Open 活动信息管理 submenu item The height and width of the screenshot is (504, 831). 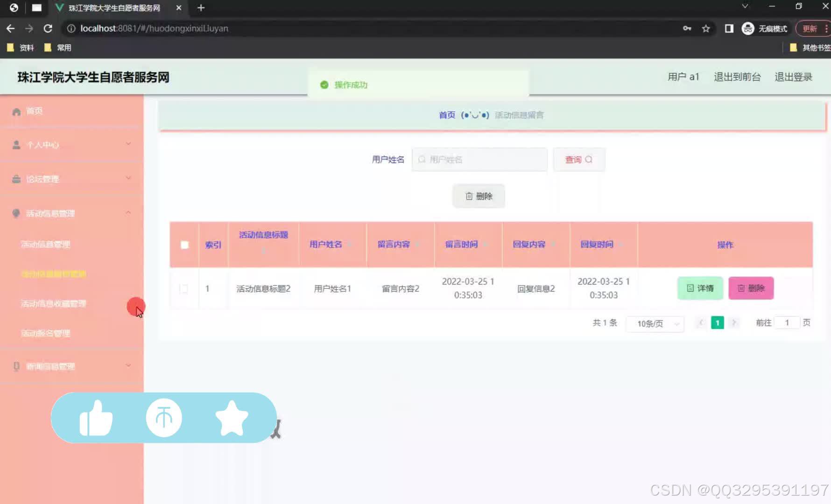46,244
